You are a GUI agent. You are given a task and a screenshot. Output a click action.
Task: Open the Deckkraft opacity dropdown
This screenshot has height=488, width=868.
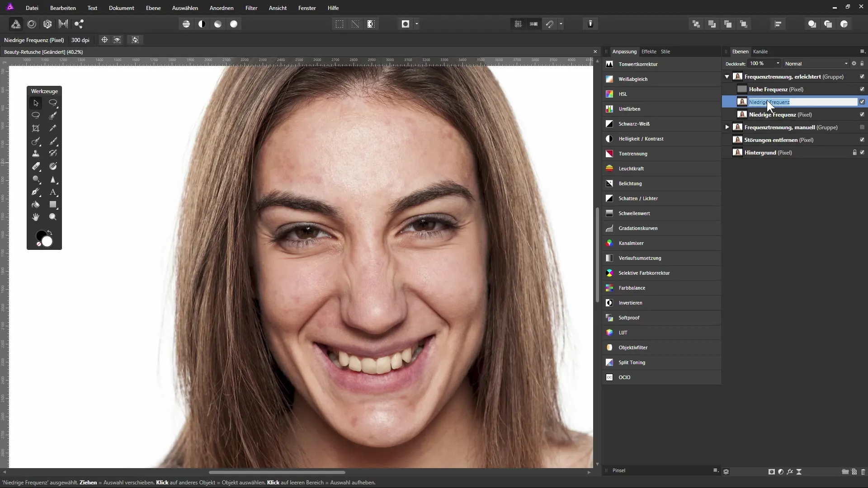(778, 64)
